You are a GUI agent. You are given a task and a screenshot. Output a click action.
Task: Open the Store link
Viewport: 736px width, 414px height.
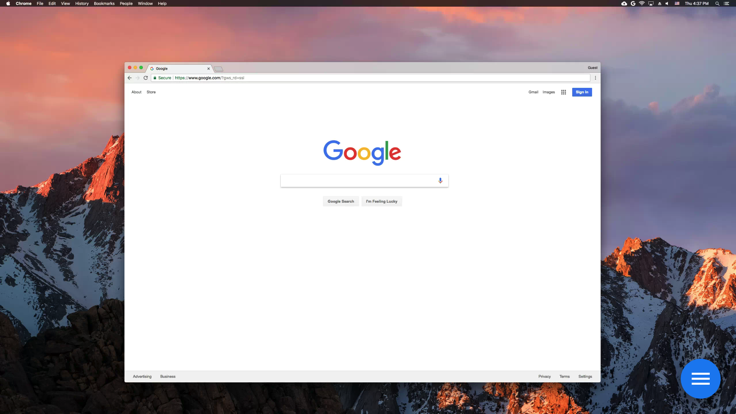(x=151, y=92)
